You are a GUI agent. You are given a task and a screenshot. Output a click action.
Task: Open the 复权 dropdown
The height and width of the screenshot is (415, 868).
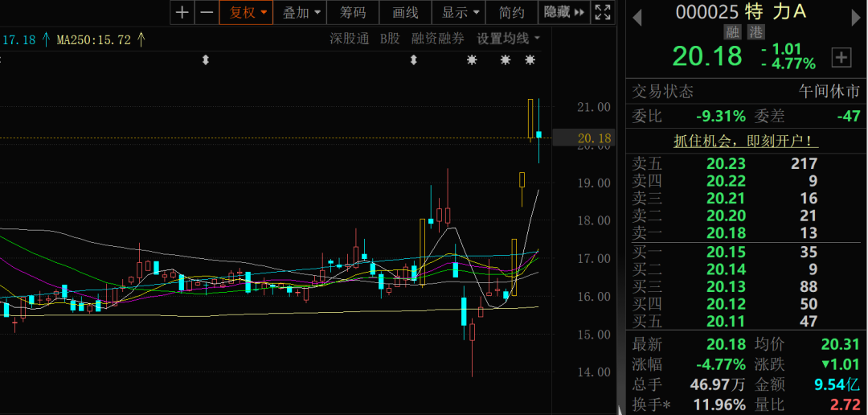point(248,12)
